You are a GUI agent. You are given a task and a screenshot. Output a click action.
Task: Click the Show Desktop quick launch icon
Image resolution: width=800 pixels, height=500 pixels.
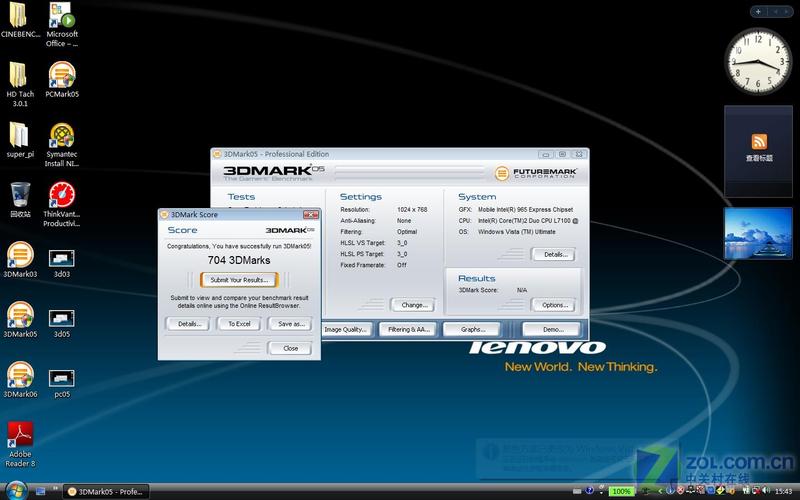coord(40,491)
